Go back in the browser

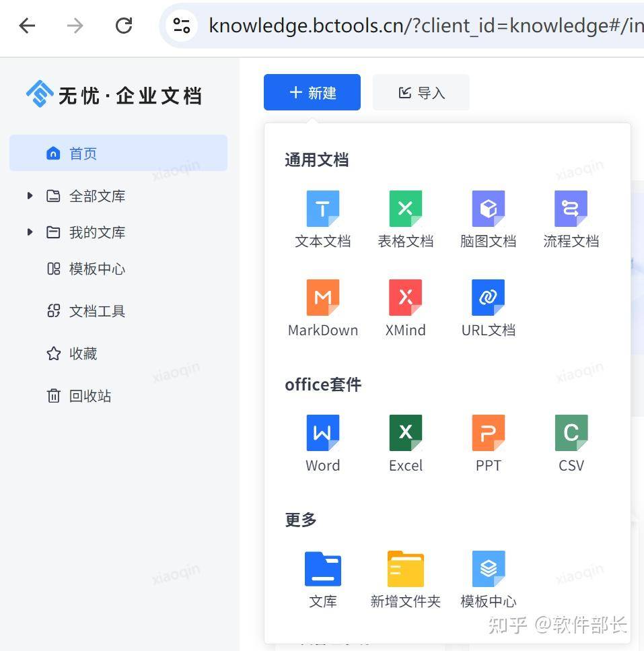pyautogui.click(x=28, y=26)
